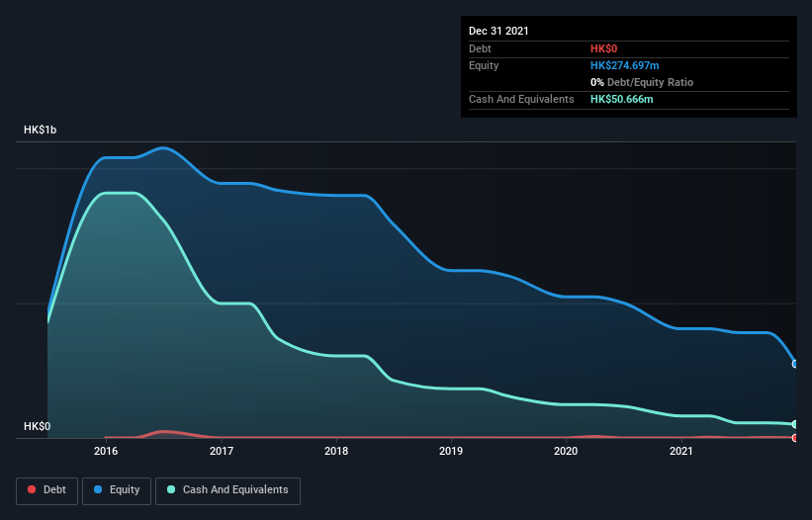The image size is (812, 520).
Task: Click the HK$50.666m cash value
Action: [x=621, y=99]
